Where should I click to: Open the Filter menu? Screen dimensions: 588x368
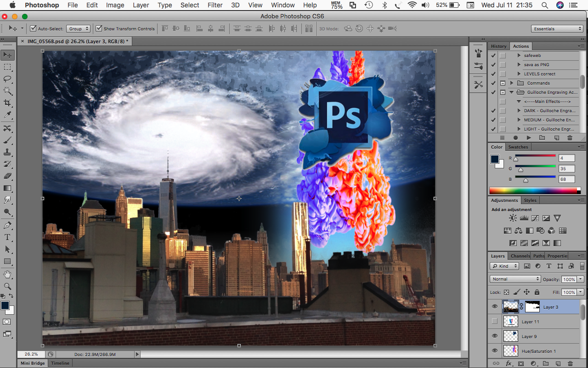coord(215,5)
